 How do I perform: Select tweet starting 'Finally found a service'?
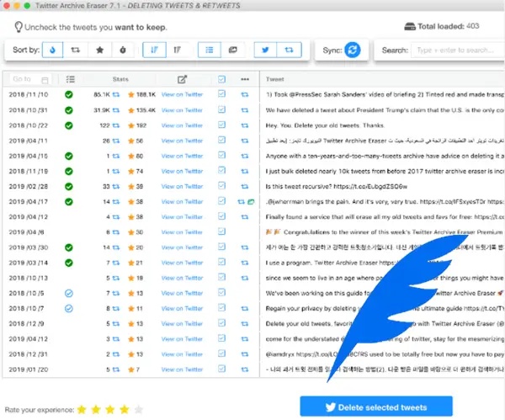[385, 217]
